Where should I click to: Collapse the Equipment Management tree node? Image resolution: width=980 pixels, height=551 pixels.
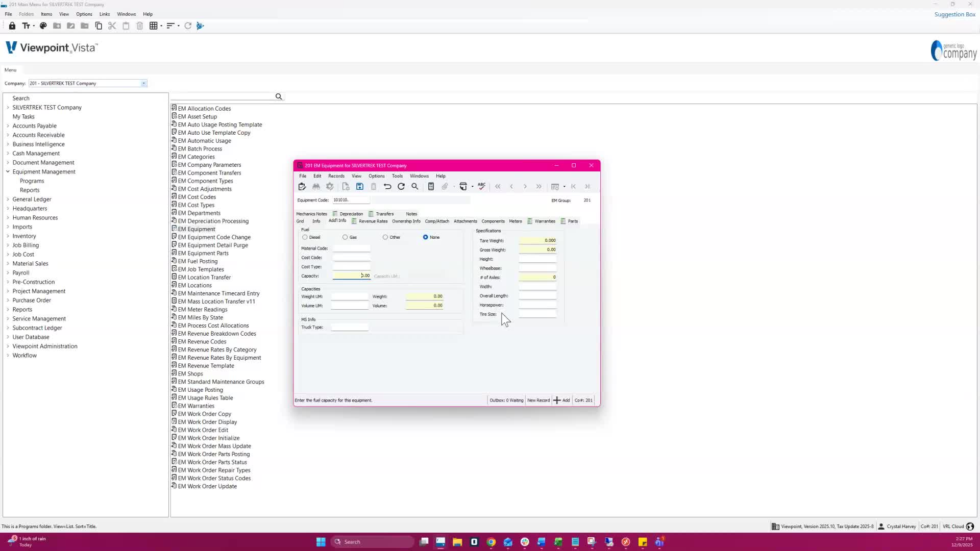(8, 172)
